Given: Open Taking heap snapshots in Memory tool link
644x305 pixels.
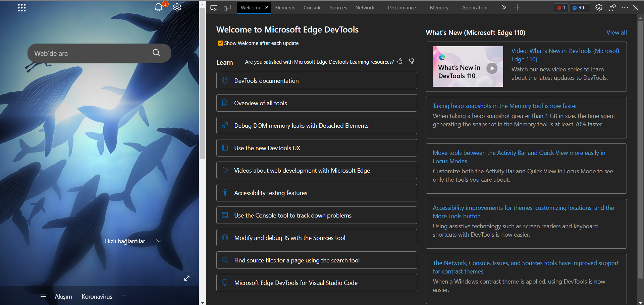Looking at the screenshot, I should pyautogui.click(x=505, y=106).
